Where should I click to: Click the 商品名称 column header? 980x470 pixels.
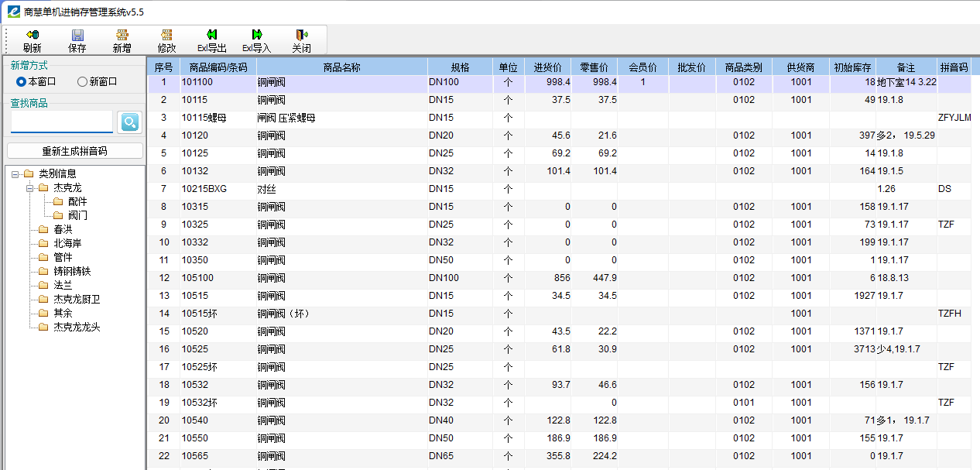(x=341, y=67)
